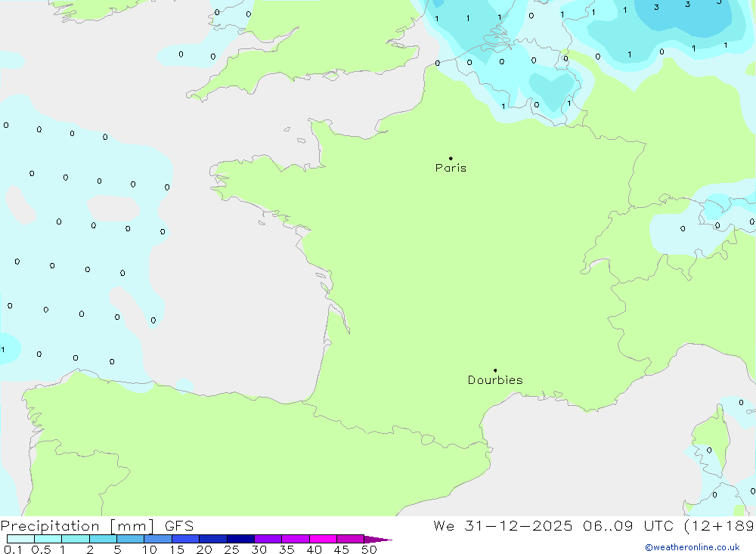Click the GFS model name label
Image resolution: width=756 pixels, height=554 pixels.
click(179, 526)
